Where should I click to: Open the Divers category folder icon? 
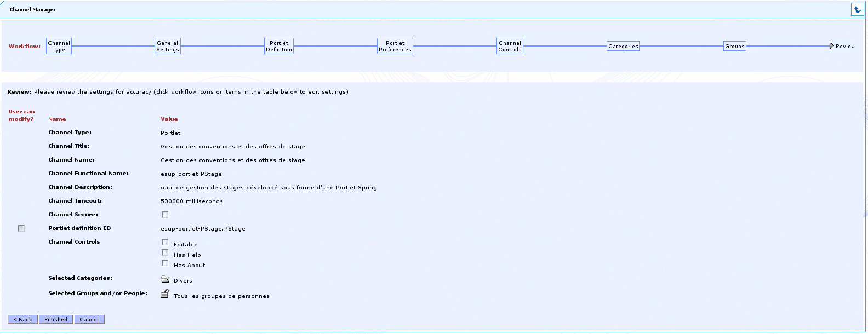click(x=165, y=279)
